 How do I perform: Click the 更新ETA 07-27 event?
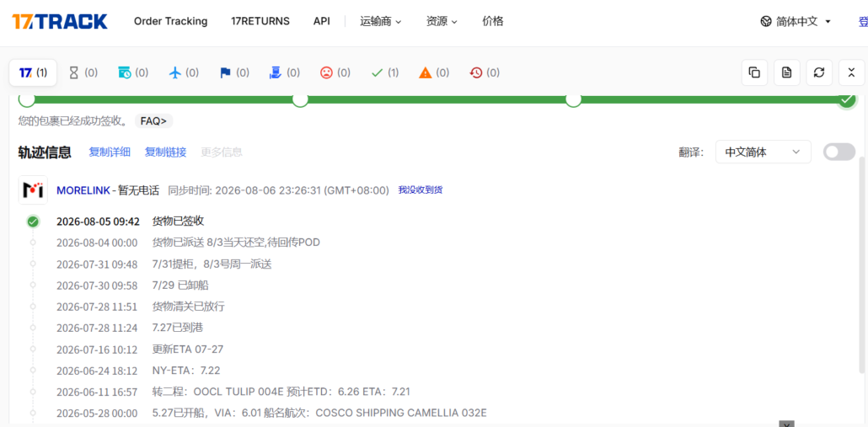188,349
